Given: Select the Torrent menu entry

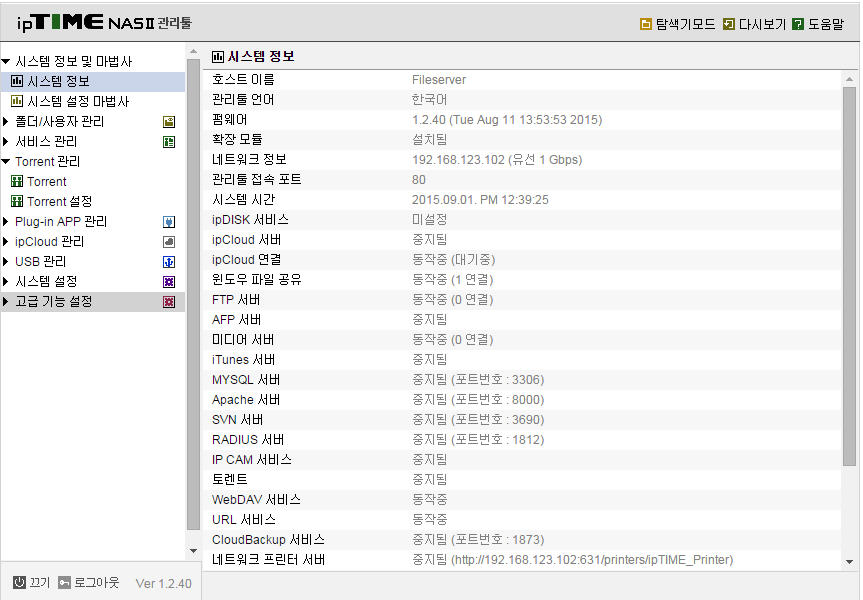Looking at the screenshot, I should pyautogui.click(x=47, y=182).
